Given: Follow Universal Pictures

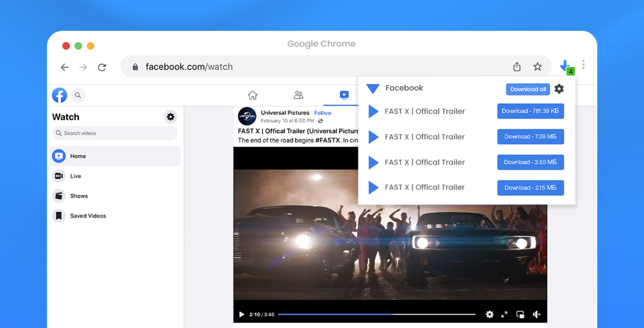Looking at the screenshot, I should point(323,113).
